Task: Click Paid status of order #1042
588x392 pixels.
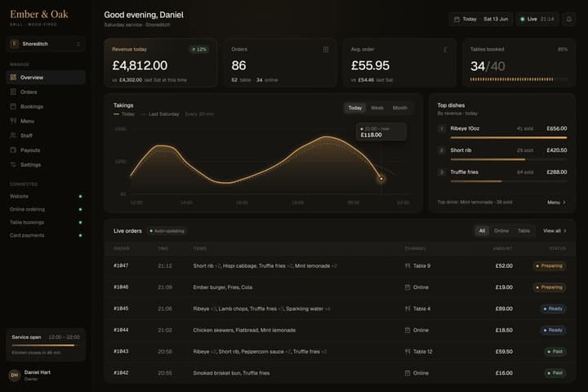Action: point(555,373)
